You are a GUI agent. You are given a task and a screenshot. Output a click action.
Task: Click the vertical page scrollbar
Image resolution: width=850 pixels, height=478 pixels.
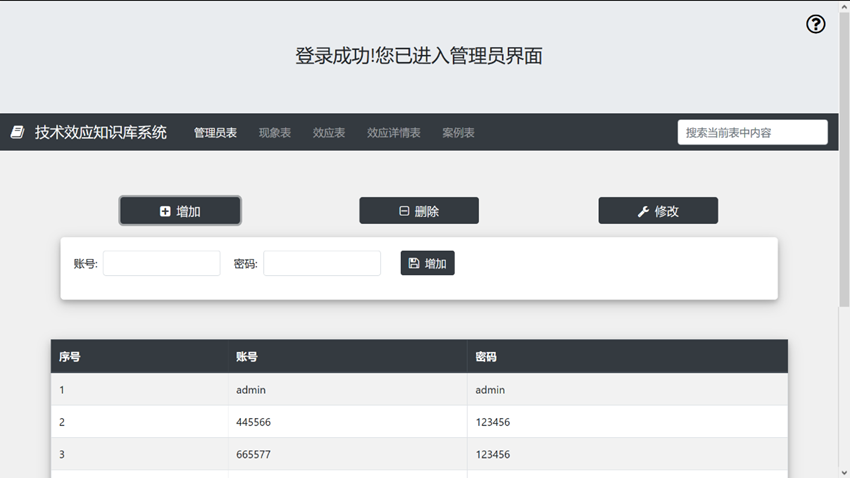point(844,159)
